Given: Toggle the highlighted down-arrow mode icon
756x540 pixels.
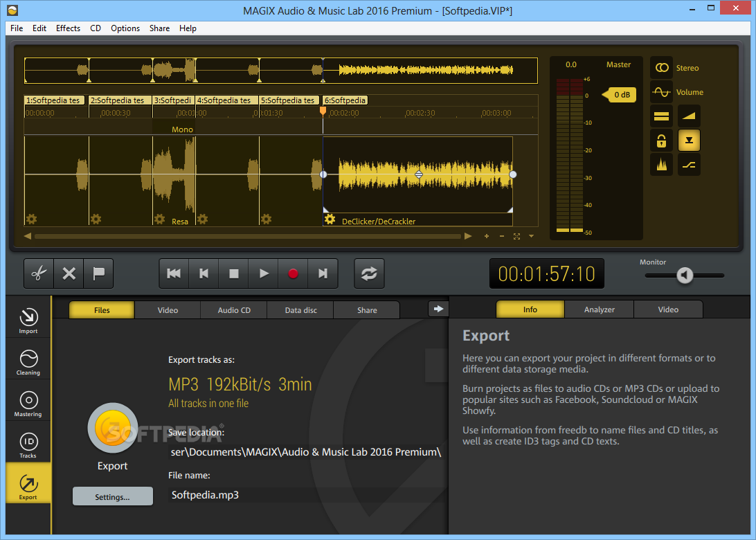Looking at the screenshot, I should click(x=689, y=141).
